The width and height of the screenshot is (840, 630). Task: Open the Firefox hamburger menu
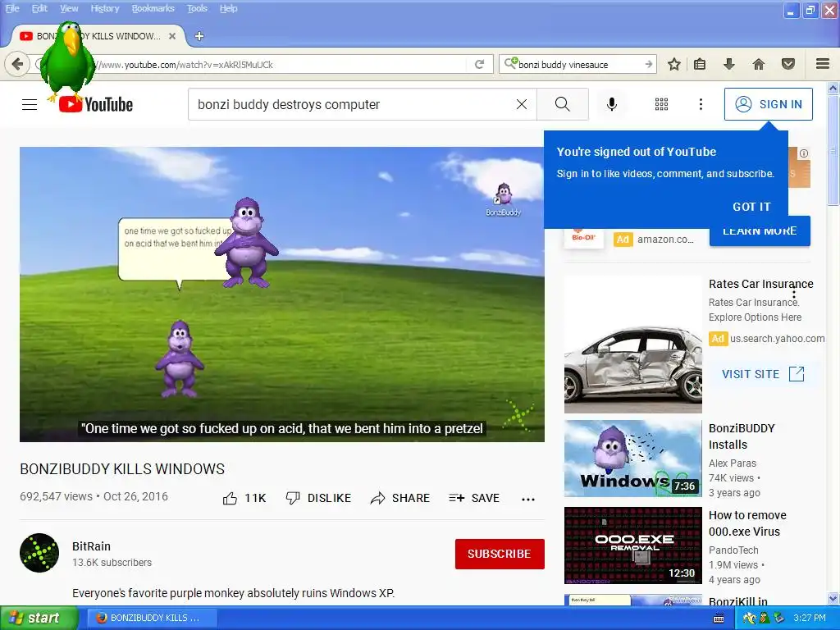click(823, 64)
